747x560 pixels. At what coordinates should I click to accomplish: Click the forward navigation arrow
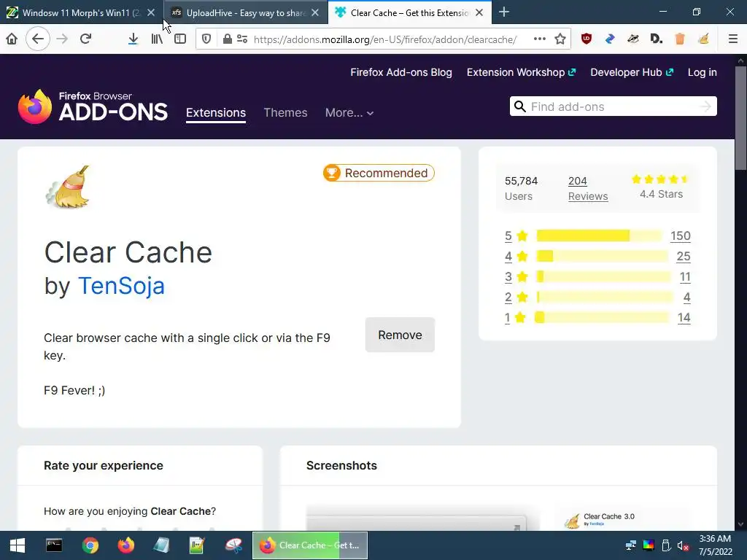pyautogui.click(x=62, y=39)
